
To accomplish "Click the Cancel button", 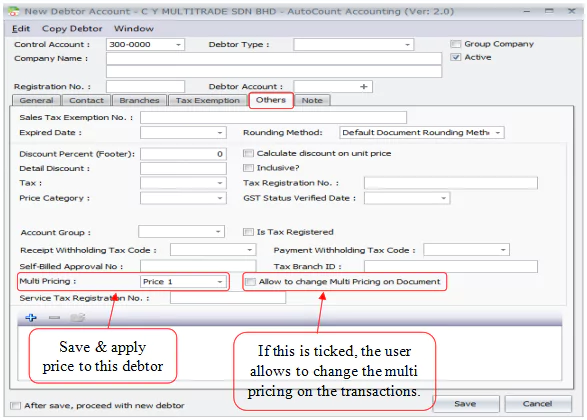I will pyautogui.click(x=538, y=404).
